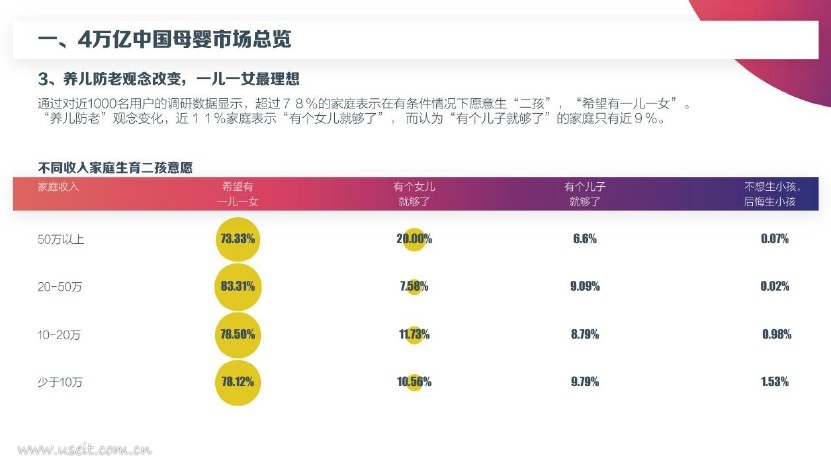This screenshot has height=468, width=831.
Task: Click the 不同收入家庭生育二孩意愿 chart title
Action: [115, 168]
